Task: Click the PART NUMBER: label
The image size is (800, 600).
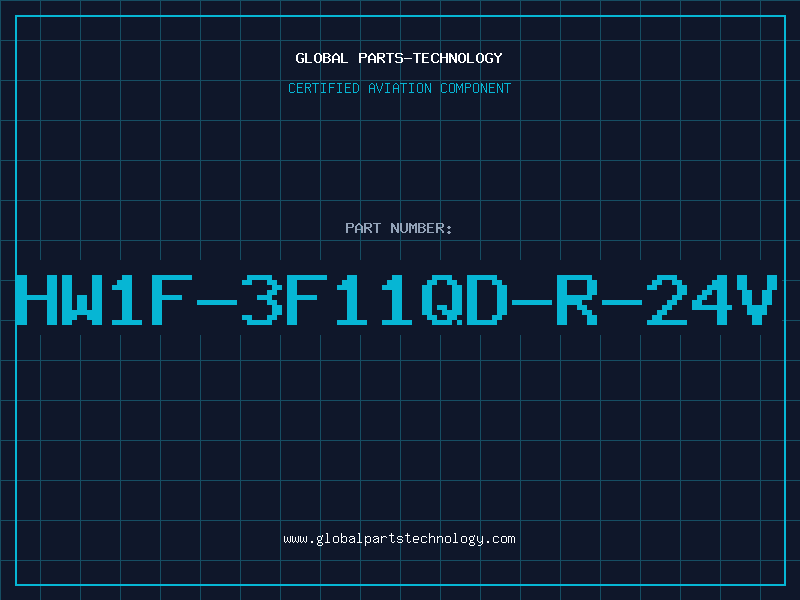Action: pos(399,228)
